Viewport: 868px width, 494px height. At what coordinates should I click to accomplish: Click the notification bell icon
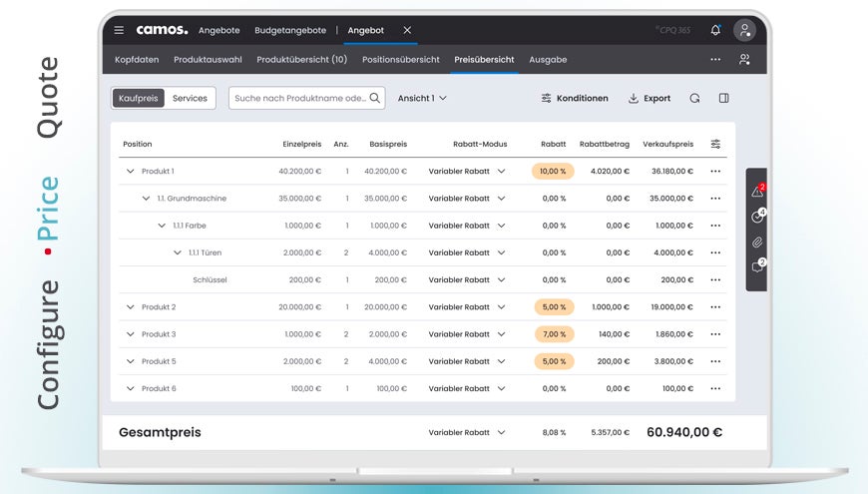(715, 30)
